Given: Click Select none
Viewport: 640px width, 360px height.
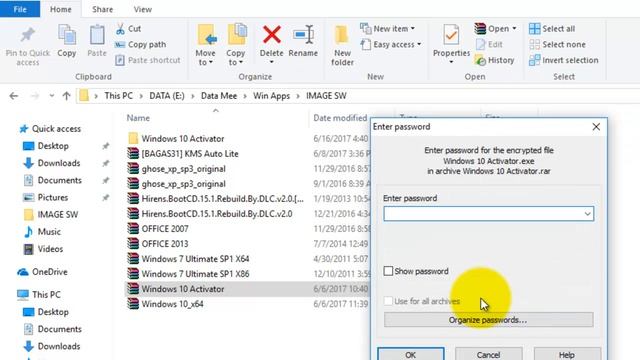Looking at the screenshot, I should 557,44.
